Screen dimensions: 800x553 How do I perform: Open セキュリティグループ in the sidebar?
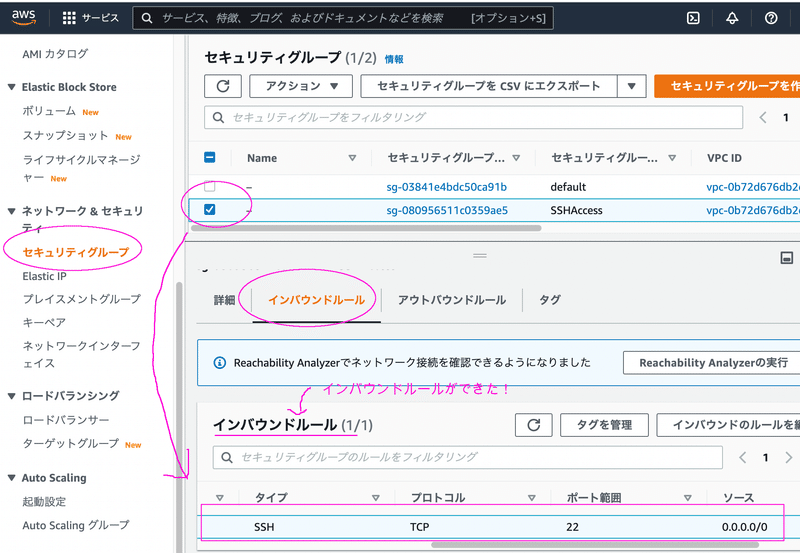(x=76, y=252)
